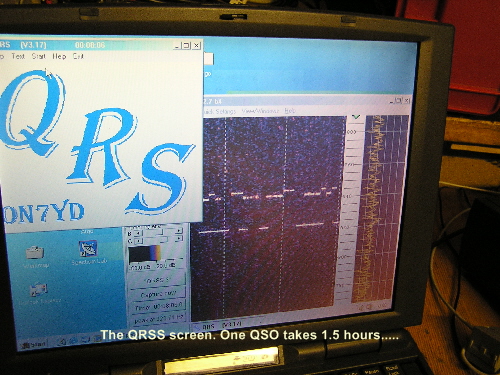Click the right arrow on the C slider
The image size is (500, 375).
click(179, 238)
